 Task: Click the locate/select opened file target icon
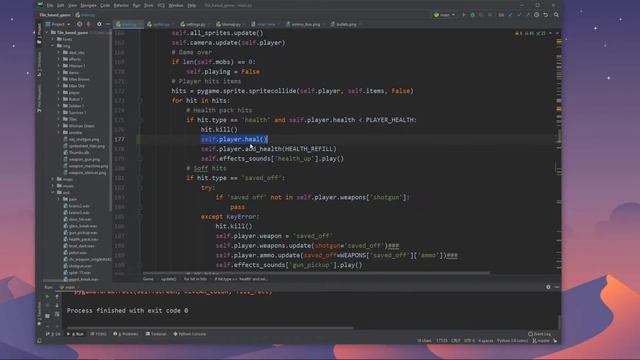[x=80, y=24]
